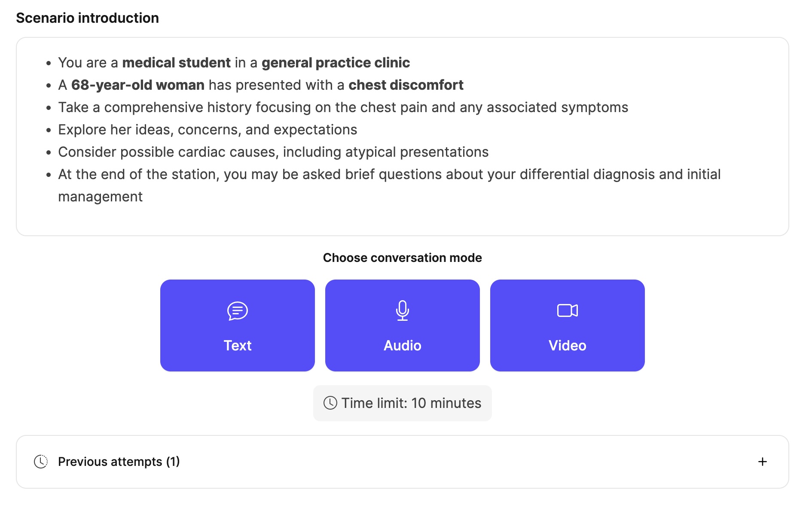Open the 'Previous attempts (1)' label

coord(119,462)
